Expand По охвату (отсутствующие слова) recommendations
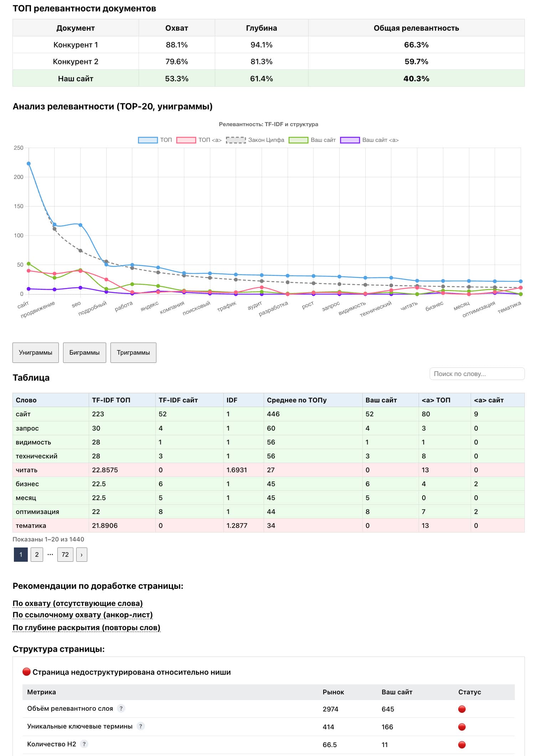Screen dimensions: 538x756 78,603
